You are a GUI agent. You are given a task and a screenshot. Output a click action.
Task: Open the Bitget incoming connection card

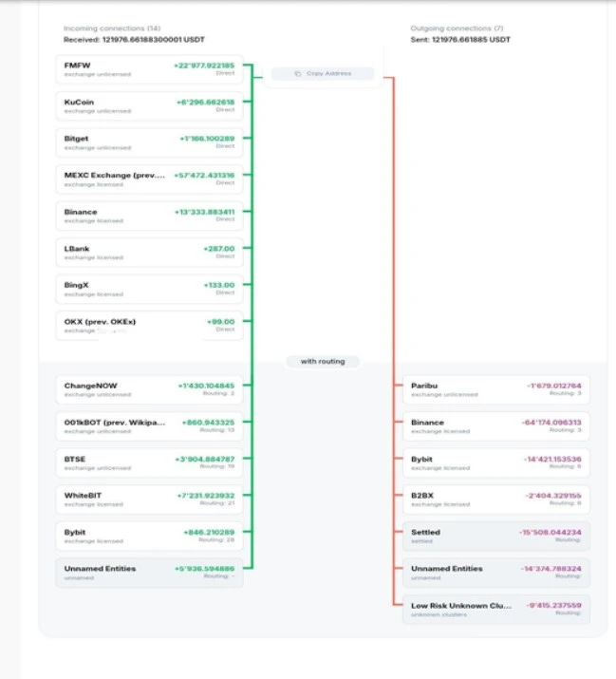pyautogui.click(x=149, y=142)
